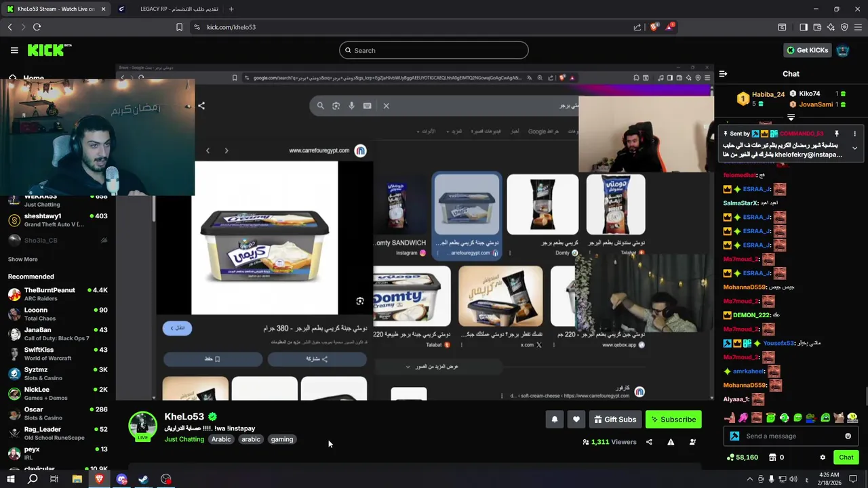
Task: Open the browser main menu
Action: pyautogui.click(x=859, y=27)
